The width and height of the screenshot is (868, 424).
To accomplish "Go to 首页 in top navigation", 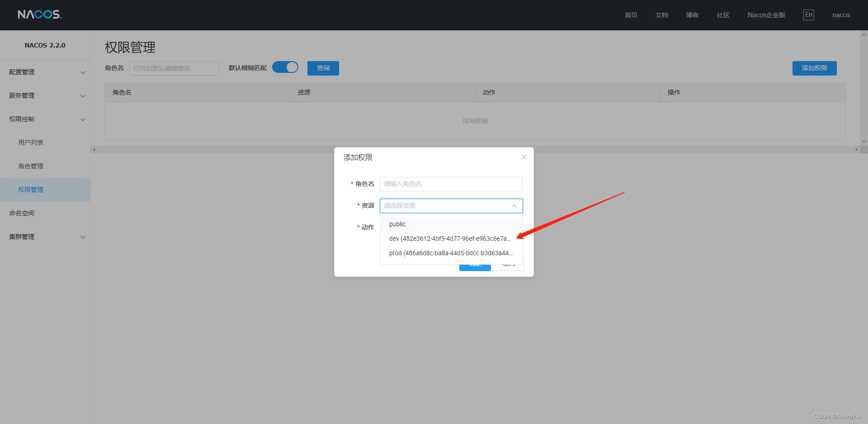I will tap(631, 15).
